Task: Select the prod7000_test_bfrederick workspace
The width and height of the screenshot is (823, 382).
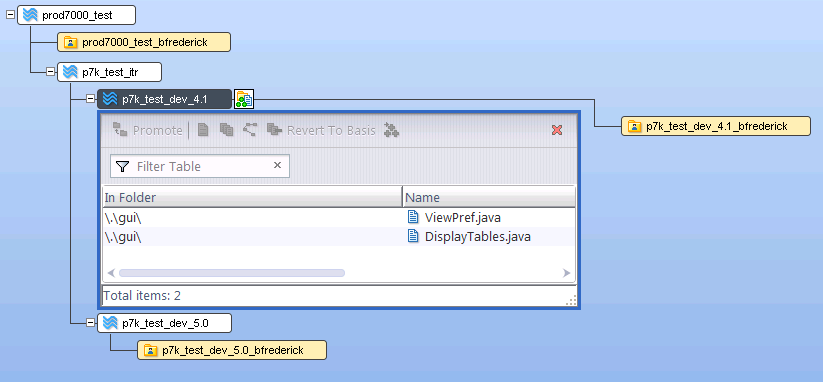Action: pyautogui.click(x=144, y=42)
